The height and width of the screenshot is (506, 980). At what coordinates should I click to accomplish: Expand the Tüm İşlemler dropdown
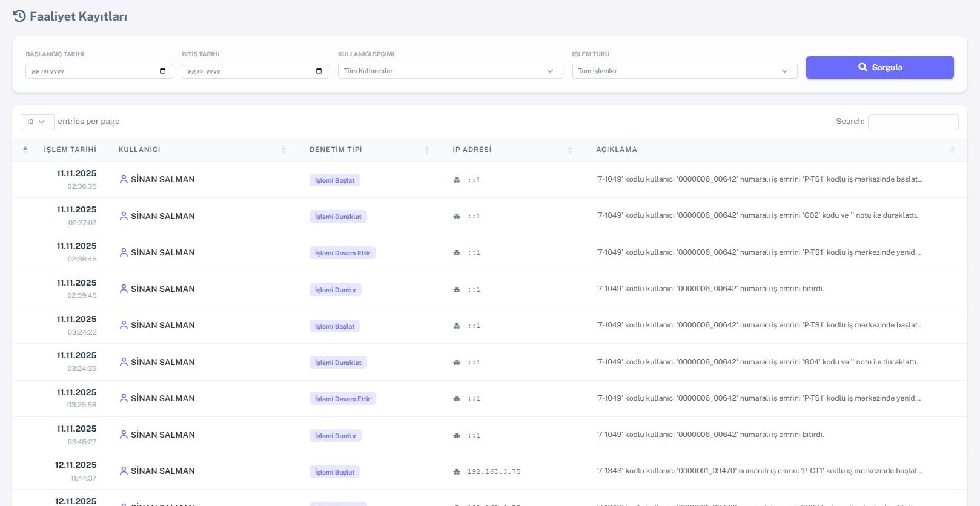pos(684,71)
